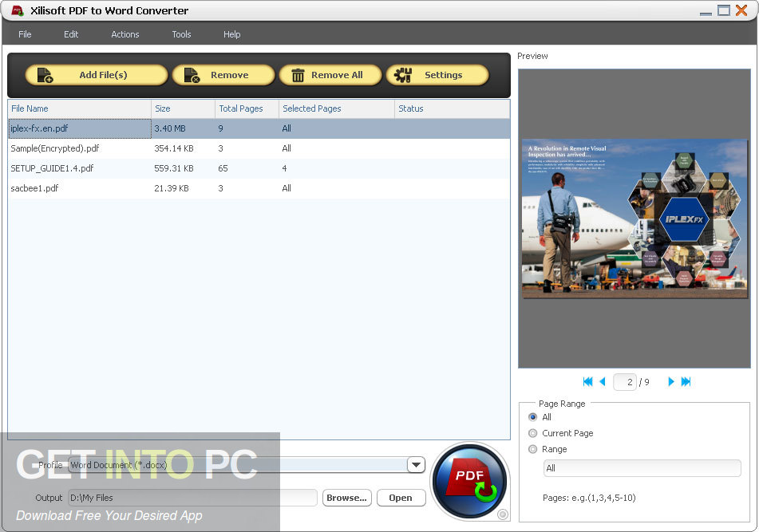Viewport: 759px width, 532px height.
Task: Click the small round icon beside the PDF convert button
Action: 503,514
